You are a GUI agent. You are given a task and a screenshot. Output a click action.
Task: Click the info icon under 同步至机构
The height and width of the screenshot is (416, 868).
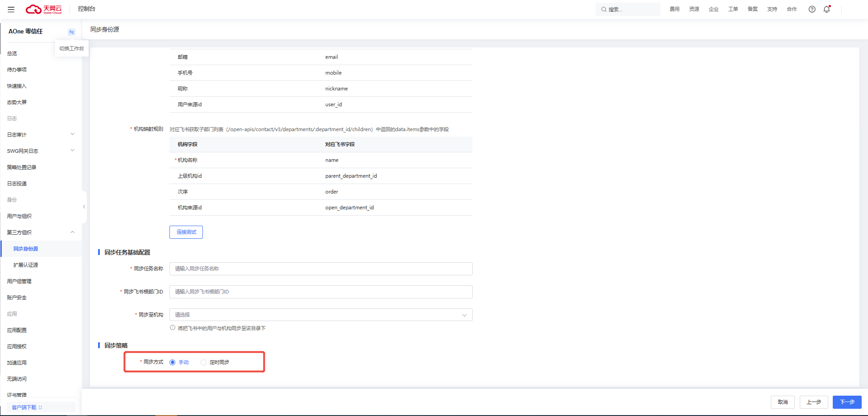(x=173, y=328)
